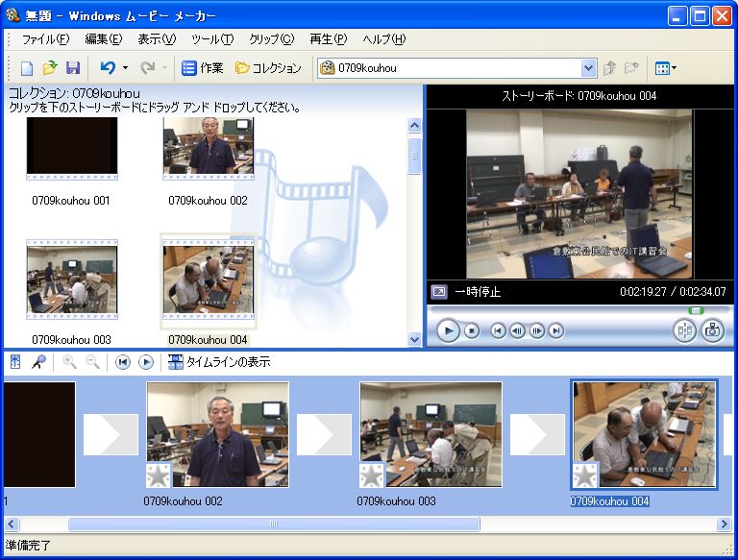Split the clip using the split icon
738x560 pixels.
(x=684, y=330)
